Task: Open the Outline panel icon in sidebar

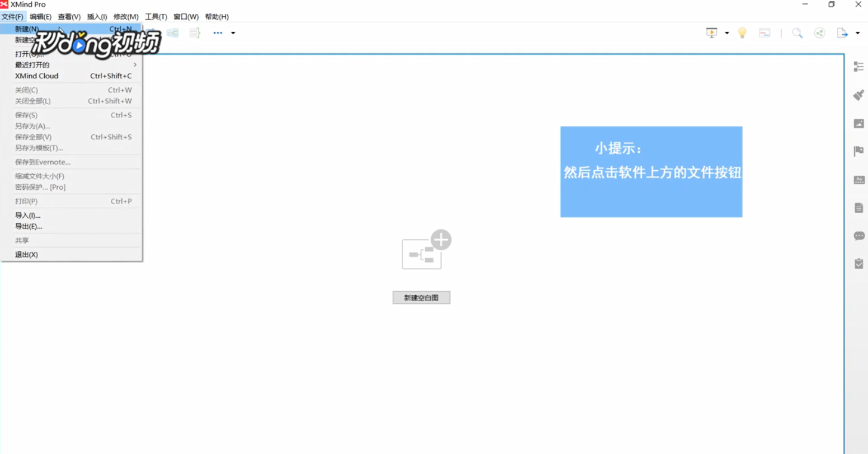Action: tap(858, 67)
